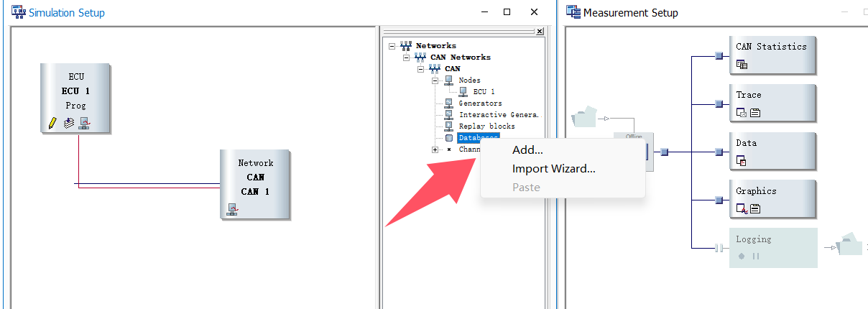
Task: Collapse the Networks root node
Action: tap(392, 45)
